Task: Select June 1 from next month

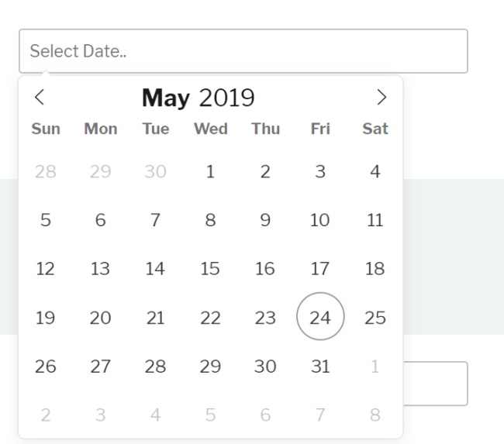Action: click(375, 366)
